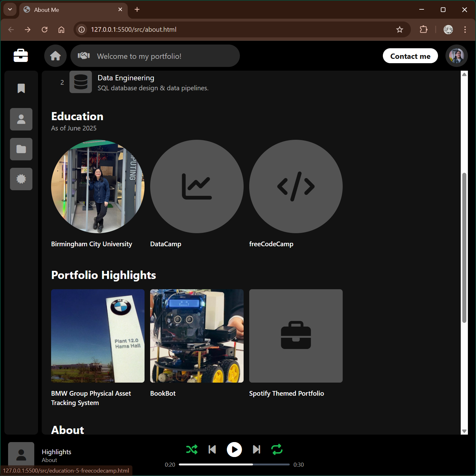
Task: Open the freeCodeCamp education card
Action: tap(296, 186)
